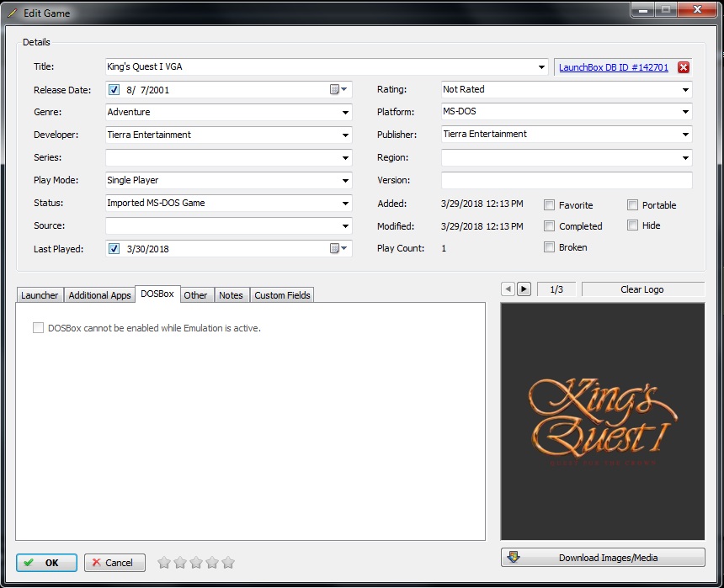Switch to the Custom Fields tab
The width and height of the screenshot is (724, 588).
282,295
